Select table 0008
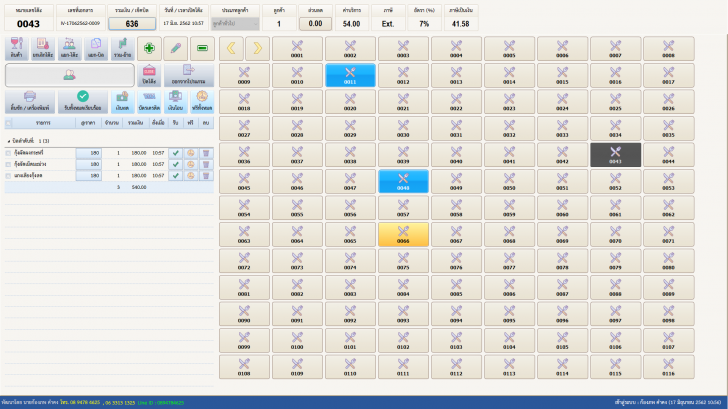This screenshot has height=409, width=728. coord(669,49)
